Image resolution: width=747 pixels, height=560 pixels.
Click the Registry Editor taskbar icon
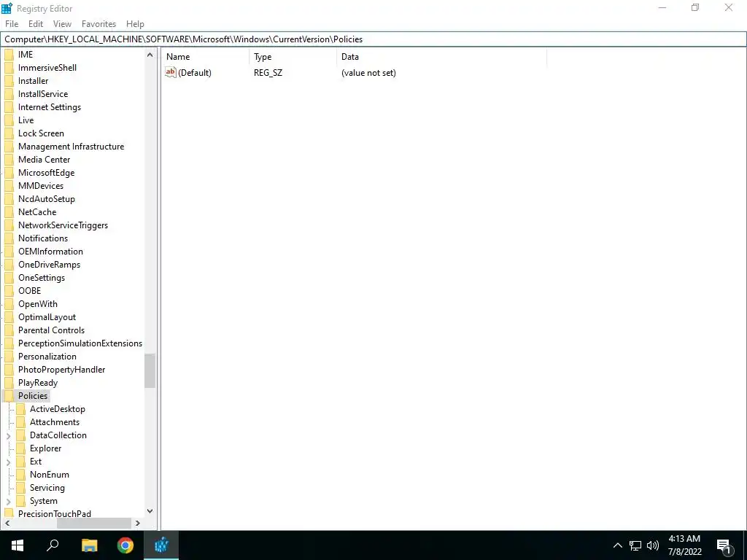[x=161, y=545]
